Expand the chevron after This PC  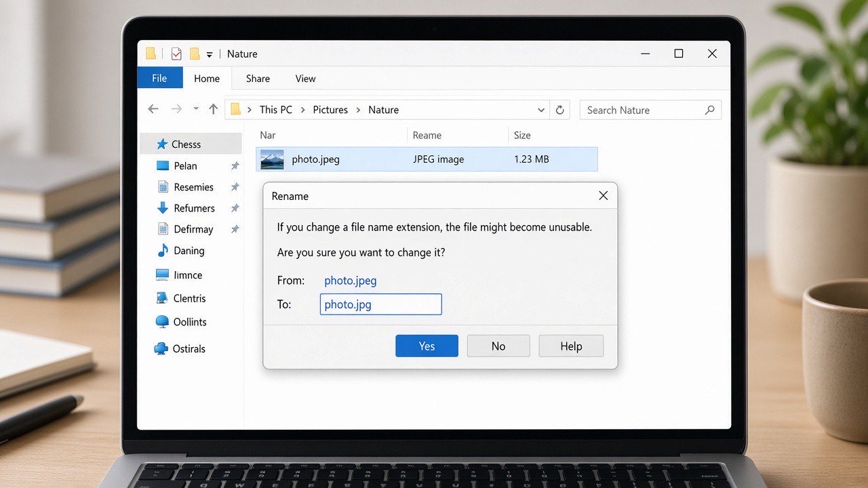pyautogui.click(x=302, y=110)
